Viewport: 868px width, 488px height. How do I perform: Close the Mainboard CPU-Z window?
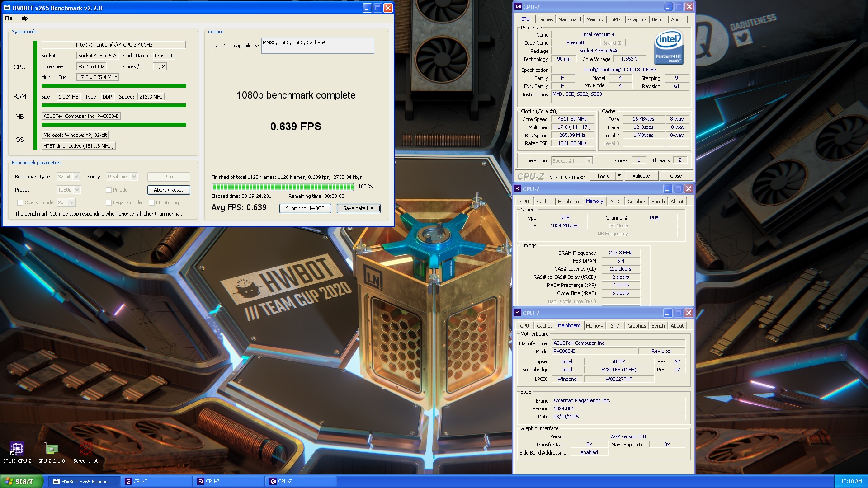pyautogui.click(x=689, y=313)
